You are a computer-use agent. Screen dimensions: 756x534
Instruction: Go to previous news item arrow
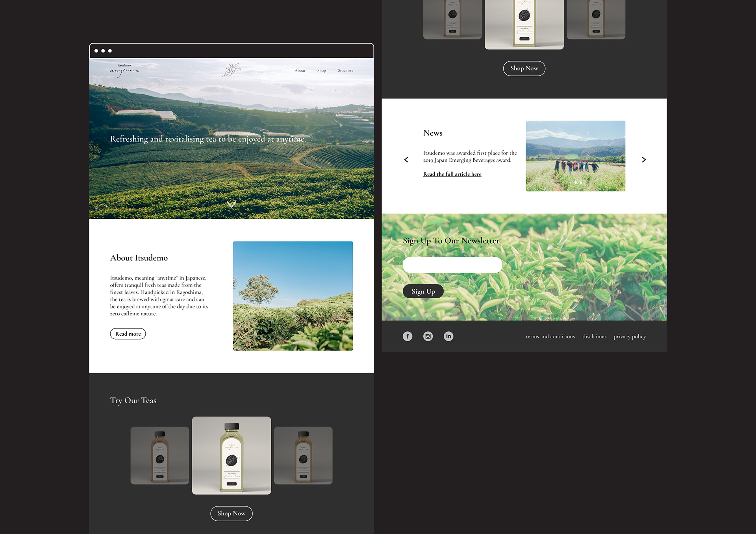tap(406, 159)
